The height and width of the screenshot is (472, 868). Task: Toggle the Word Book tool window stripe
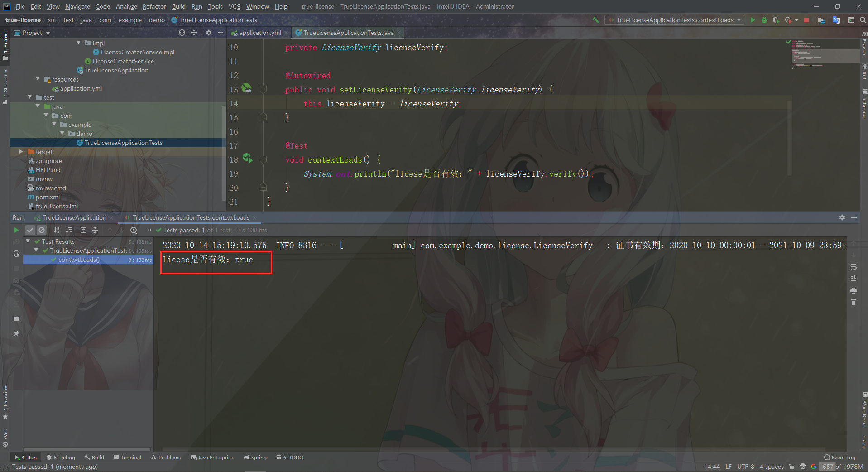(864, 410)
